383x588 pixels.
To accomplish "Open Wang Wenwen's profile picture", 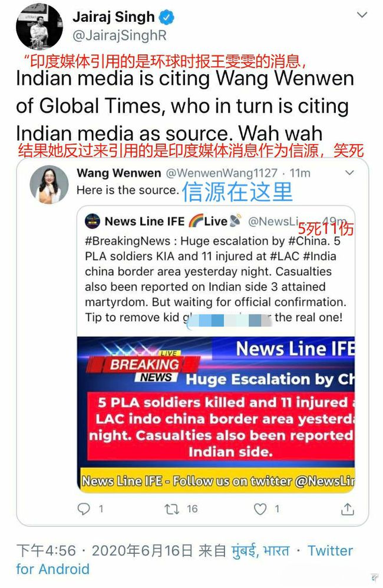I will click(x=49, y=184).
